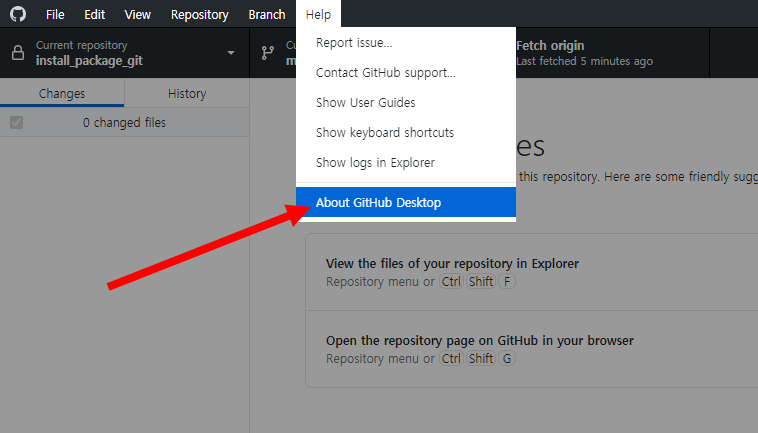Open the Edit menu
The width and height of the screenshot is (758, 433).
(94, 14)
